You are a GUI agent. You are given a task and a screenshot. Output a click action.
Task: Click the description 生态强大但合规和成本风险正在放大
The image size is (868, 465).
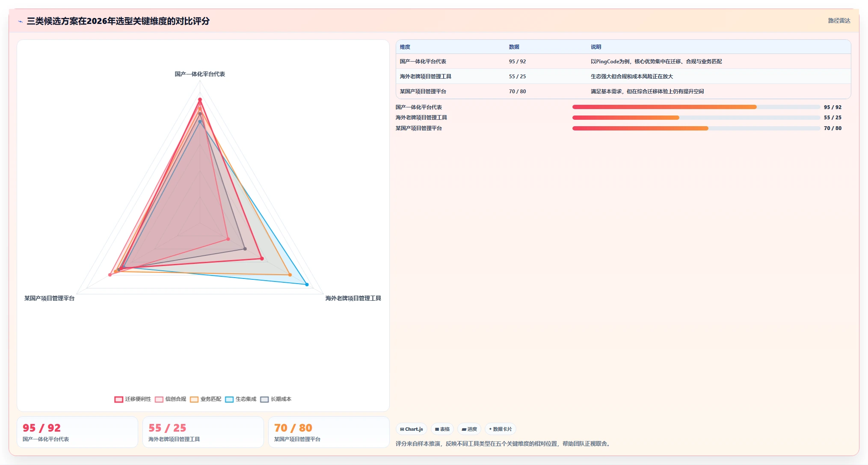[x=632, y=77]
